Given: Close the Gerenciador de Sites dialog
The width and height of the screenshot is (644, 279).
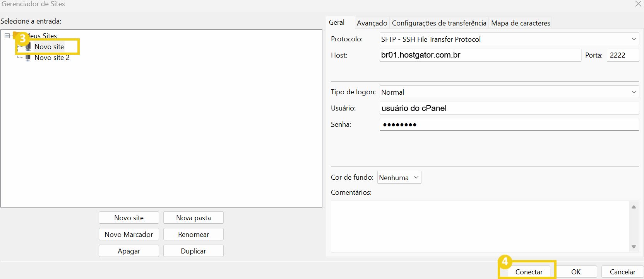Looking at the screenshot, I should pyautogui.click(x=638, y=4).
